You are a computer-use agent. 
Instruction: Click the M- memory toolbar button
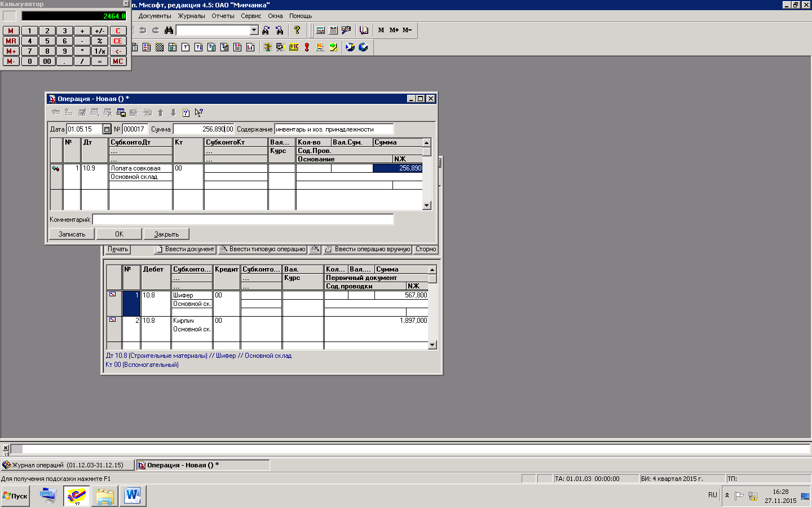pos(407,30)
